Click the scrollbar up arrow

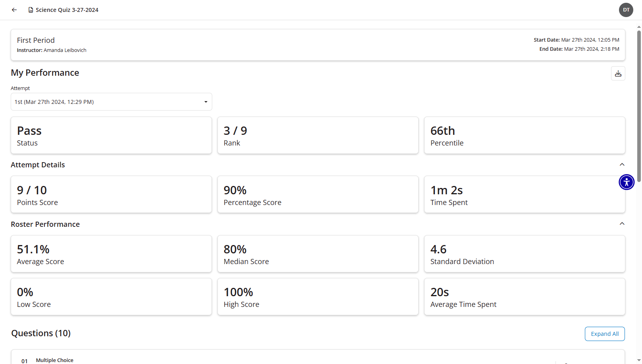pyautogui.click(x=639, y=27)
